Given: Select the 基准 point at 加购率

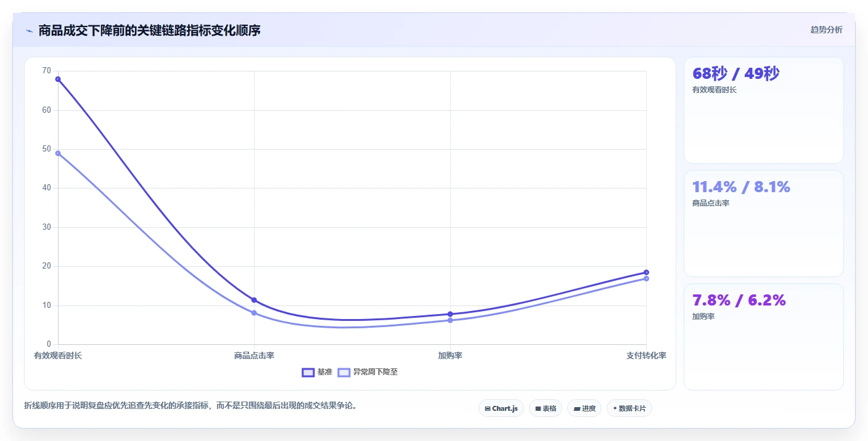Looking at the screenshot, I should (x=450, y=314).
